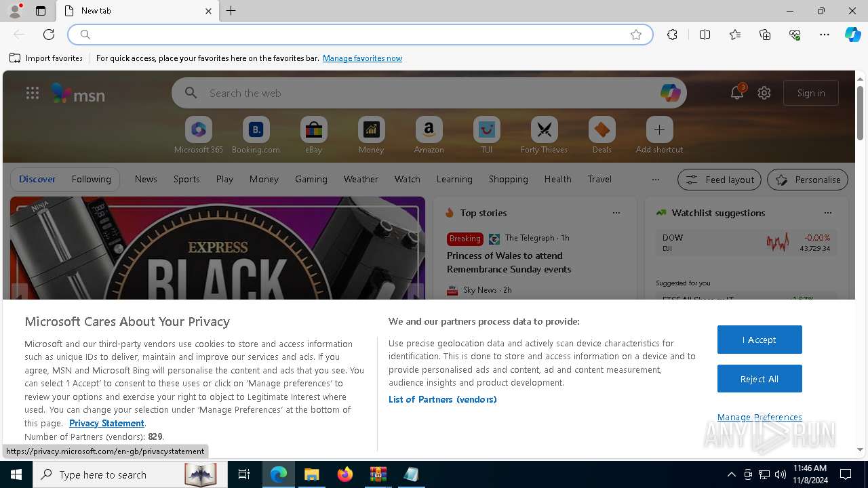Open new tab with plus button
Screen dimensions: 868x488
[x=231, y=11]
